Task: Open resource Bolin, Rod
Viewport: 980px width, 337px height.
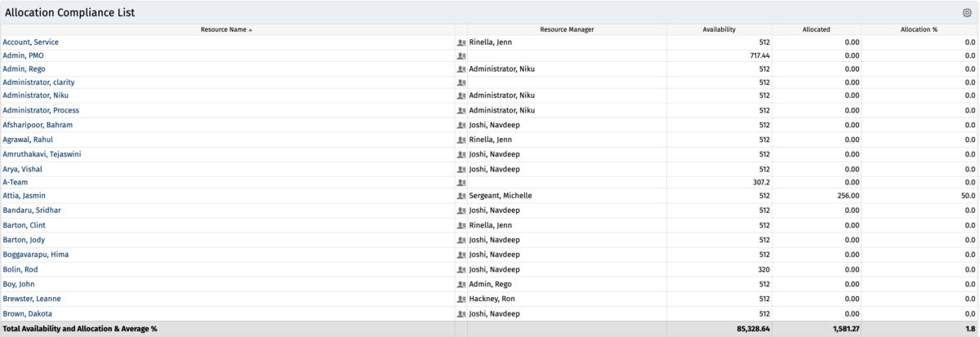Action: (x=20, y=269)
